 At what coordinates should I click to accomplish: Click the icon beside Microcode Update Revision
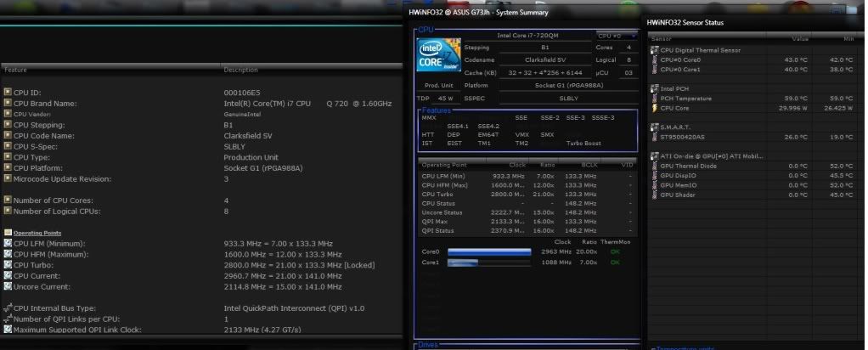(8, 178)
